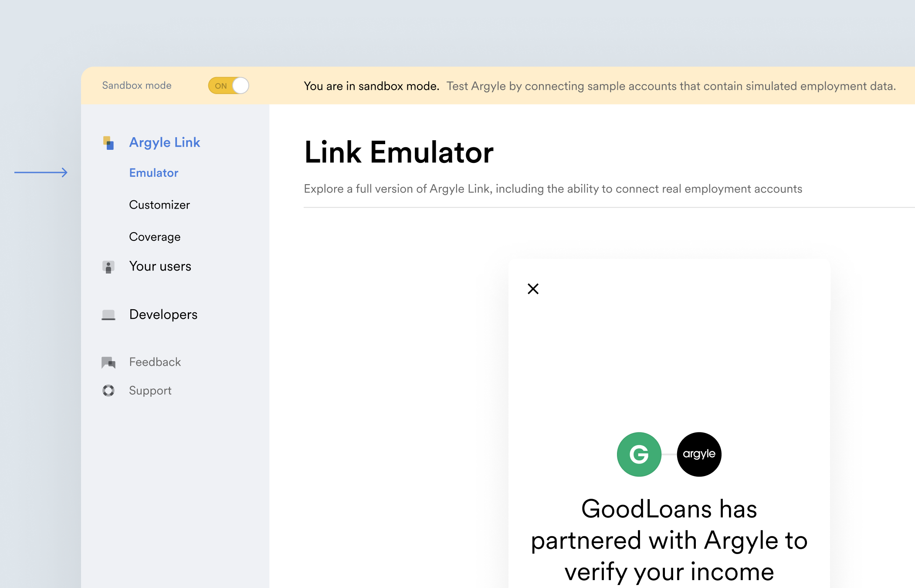Open the Customizer menu item

pyautogui.click(x=159, y=205)
